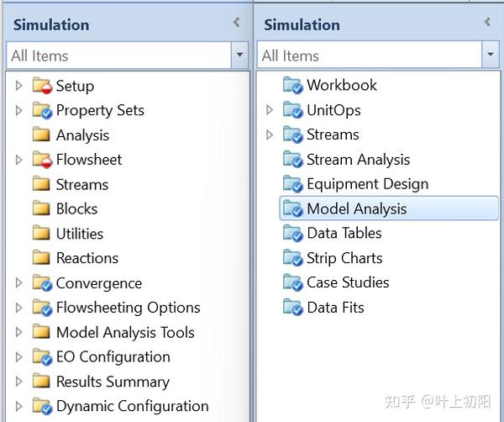Screen dimensions: 504x422
Task: Expand the UnitOps tree node
Action: [x=270, y=110]
